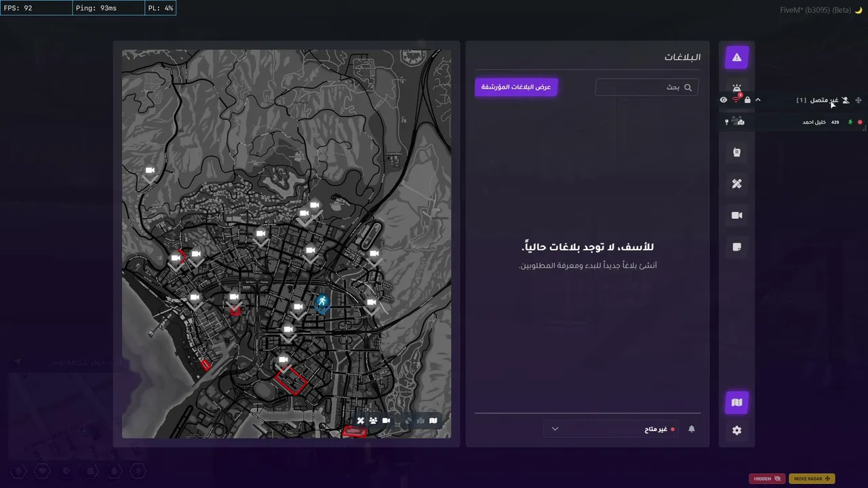Click the 429 unit number

pyautogui.click(x=835, y=122)
